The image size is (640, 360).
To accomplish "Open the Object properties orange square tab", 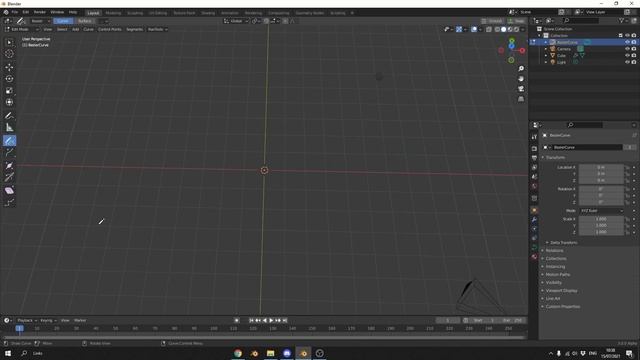I will tap(534, 211).
